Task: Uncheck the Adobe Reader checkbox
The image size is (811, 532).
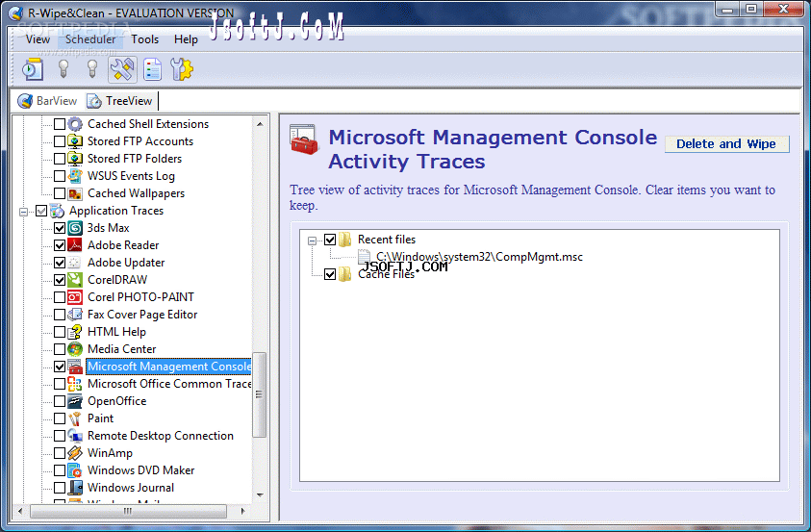Action: pyautogui.click(x=60, y=245)
